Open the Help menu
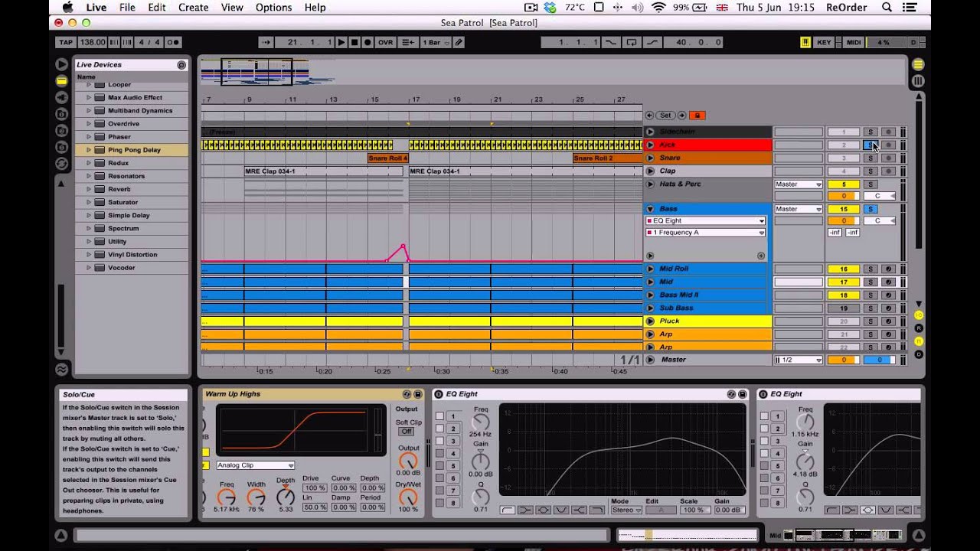The height and width of the screenshot is (551, 980). coord(315,8)
